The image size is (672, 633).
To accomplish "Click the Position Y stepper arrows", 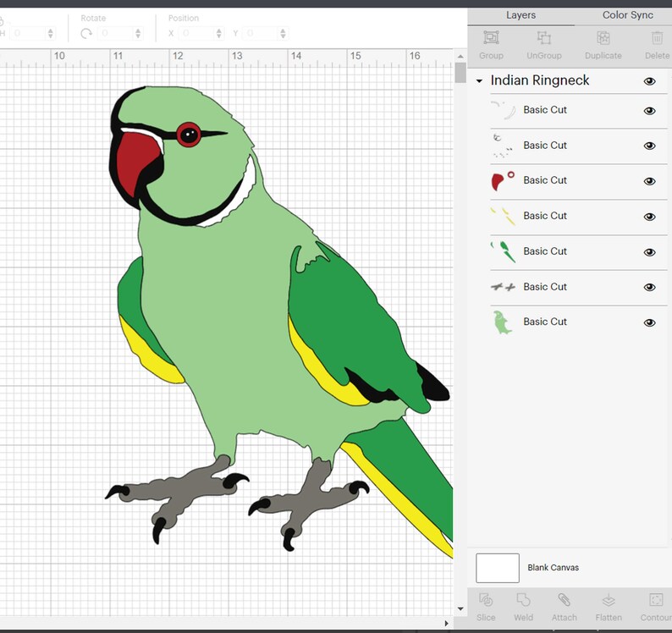I will 283,34.
